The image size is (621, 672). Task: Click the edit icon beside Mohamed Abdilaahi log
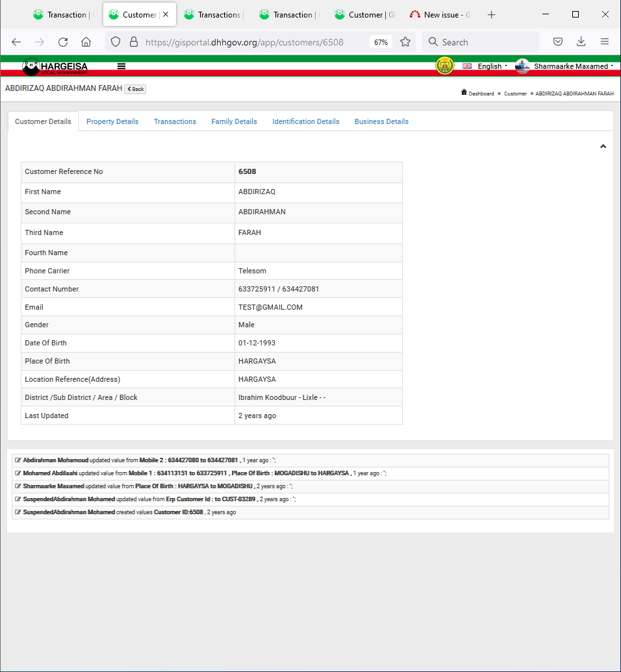click(x=18, y=473)
